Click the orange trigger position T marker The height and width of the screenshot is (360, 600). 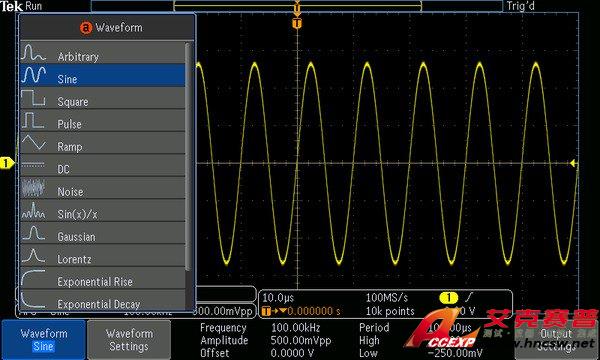297,24
